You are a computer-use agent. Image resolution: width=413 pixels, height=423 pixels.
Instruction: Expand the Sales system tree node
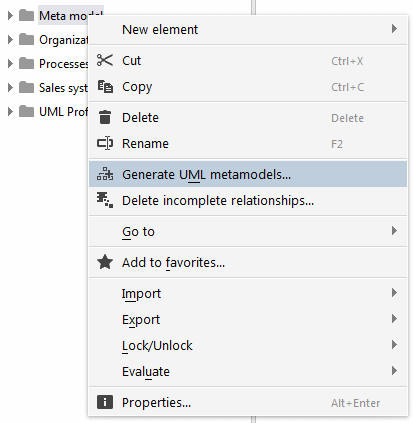(10, 87)
